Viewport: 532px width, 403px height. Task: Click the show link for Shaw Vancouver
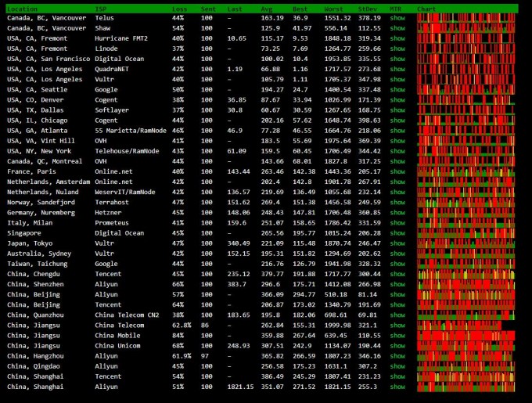coord(397,28)
